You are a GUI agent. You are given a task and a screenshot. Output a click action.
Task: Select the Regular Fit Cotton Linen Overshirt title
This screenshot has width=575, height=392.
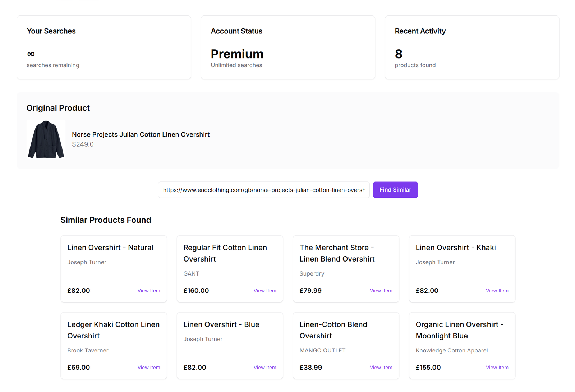click(x=225, y=253)
